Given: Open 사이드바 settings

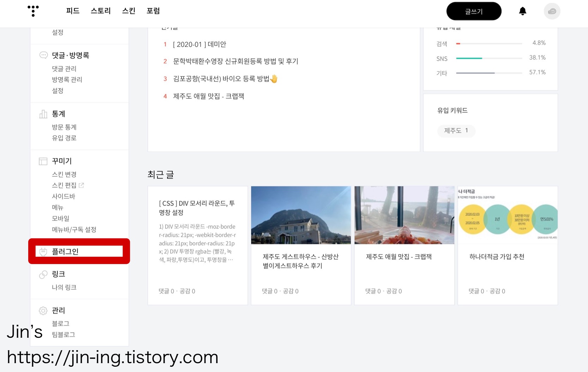Looking at the screenshot, I should click(63, 196).
